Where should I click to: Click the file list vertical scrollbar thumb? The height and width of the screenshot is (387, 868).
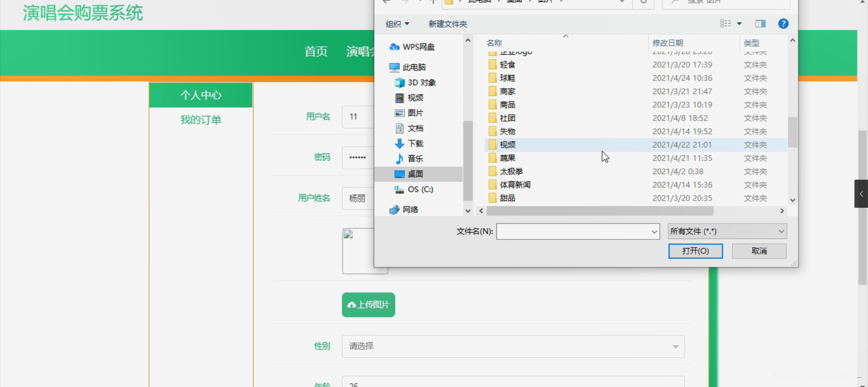[x=793, y=132]
